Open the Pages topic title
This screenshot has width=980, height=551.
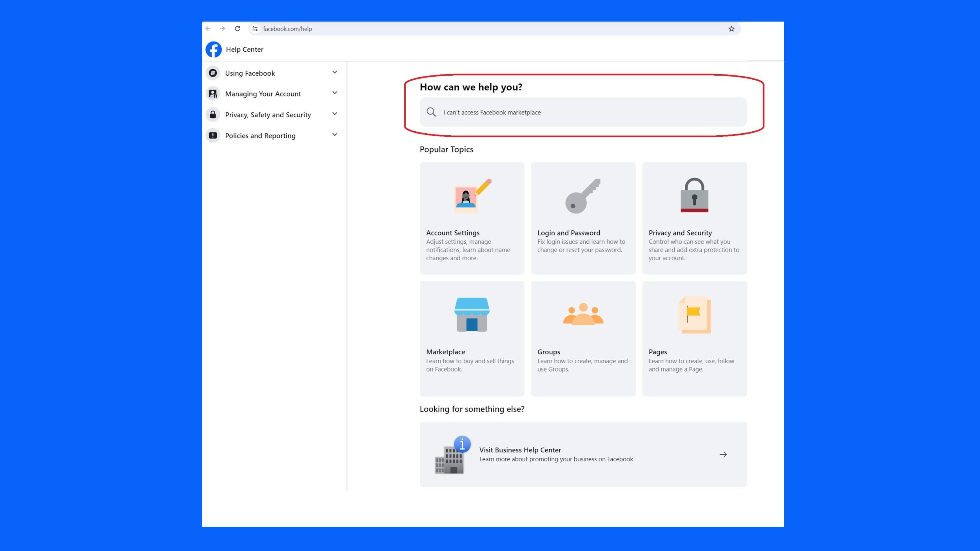658,352
